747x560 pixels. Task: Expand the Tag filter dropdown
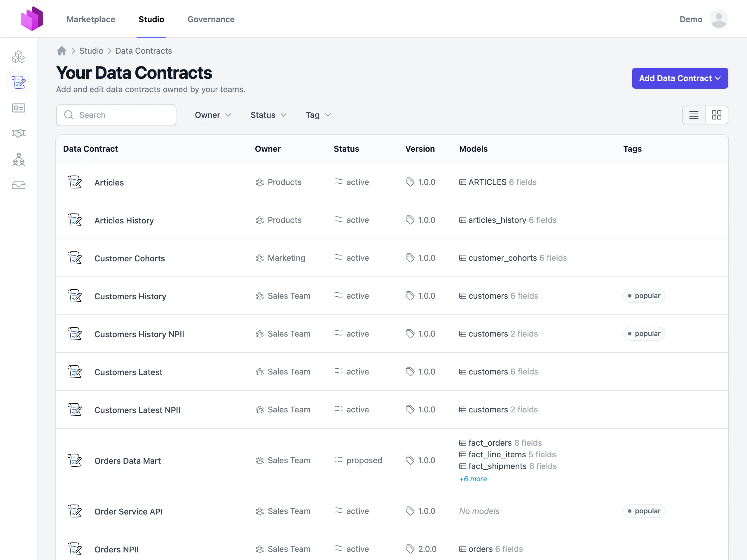318,115
